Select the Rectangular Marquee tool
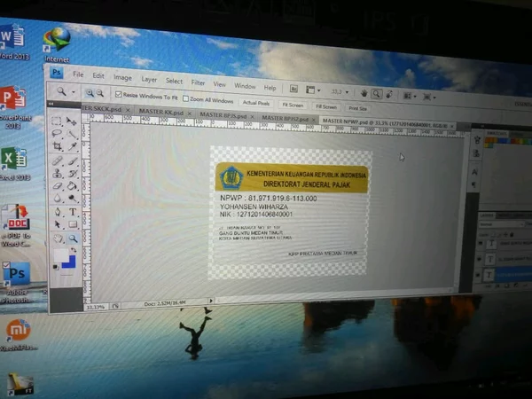This screenshot has width=532, height=399. [x=57, y=121]
